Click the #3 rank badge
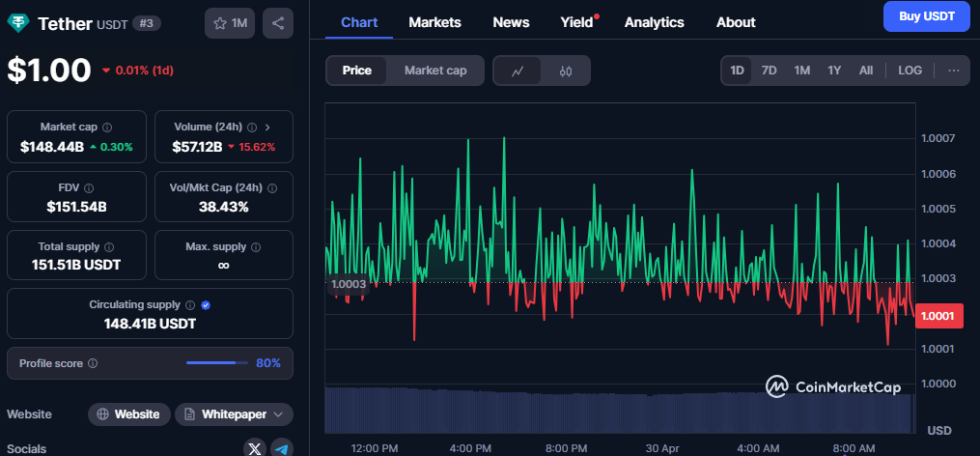980x456 pixels. pos(147,24)
